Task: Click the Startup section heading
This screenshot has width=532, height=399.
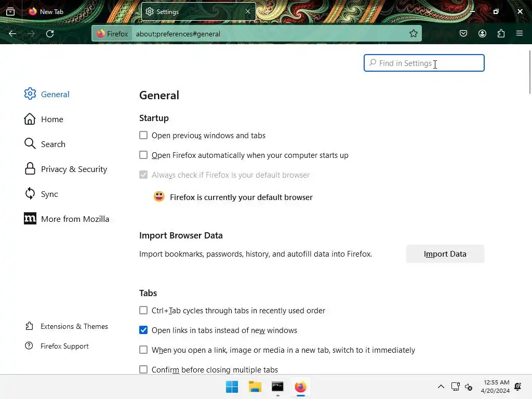Action: [x=154, y=118]
